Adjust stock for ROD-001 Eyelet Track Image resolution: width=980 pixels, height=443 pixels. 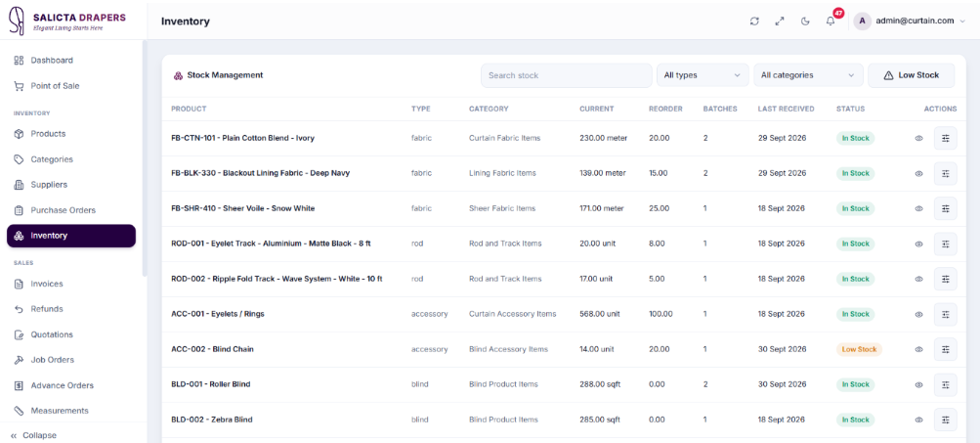(x=946, y=244)
